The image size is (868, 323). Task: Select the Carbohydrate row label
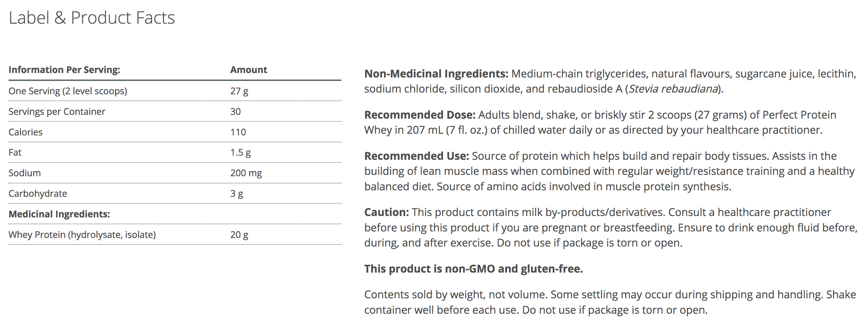[x=38, y=194]
